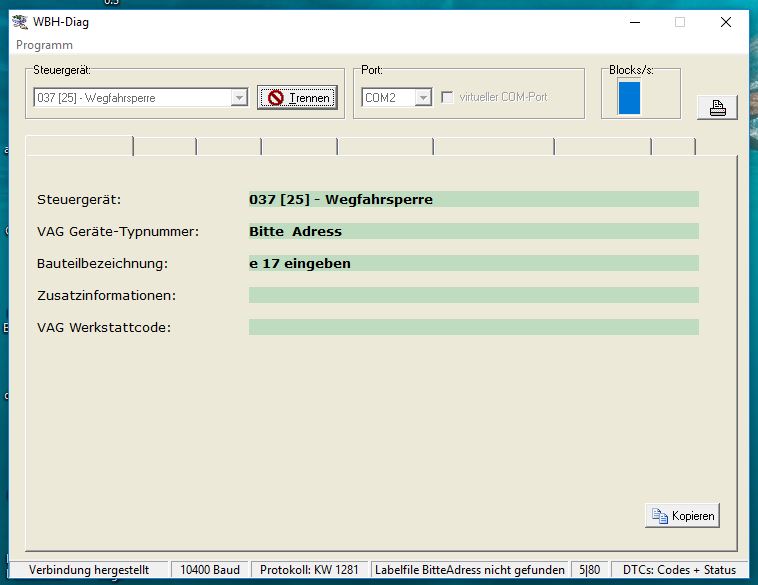Click the 'Protokoll: KW 1281' status panel

pos(308,570)
